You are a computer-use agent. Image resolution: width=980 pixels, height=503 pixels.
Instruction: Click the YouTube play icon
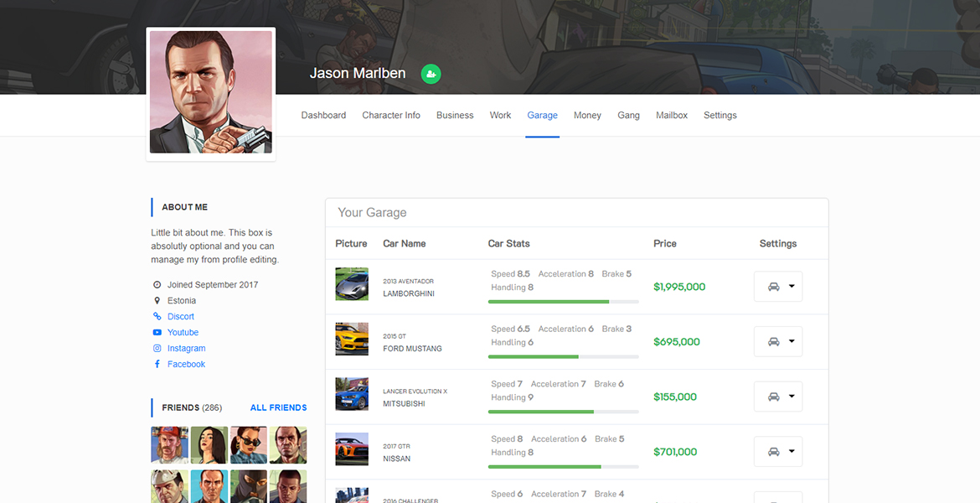[x=157, y=332]
